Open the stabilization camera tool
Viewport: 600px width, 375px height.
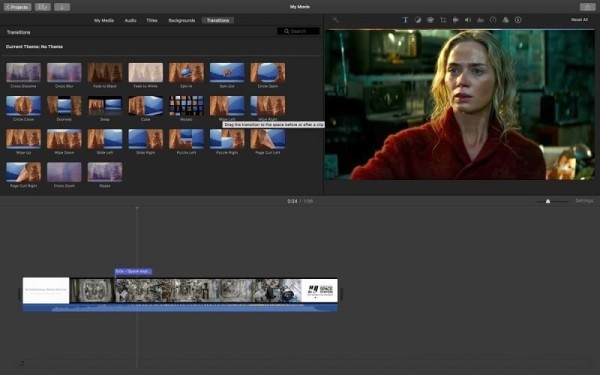(455, 20)
